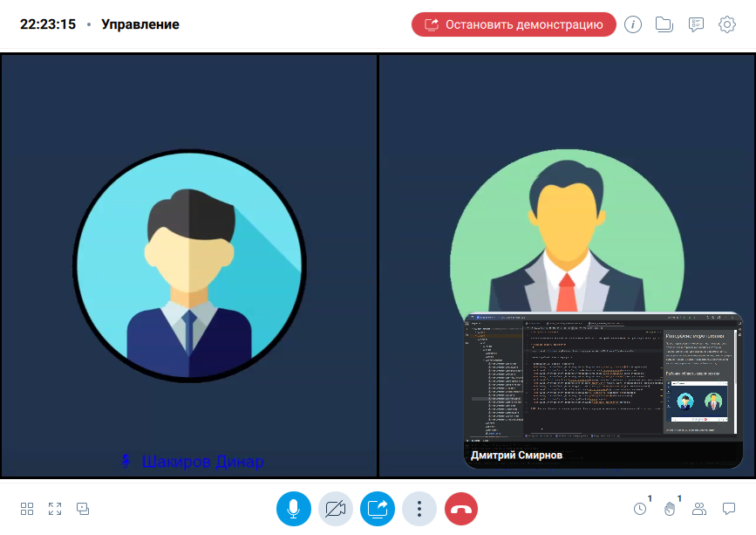Click the Остановить демонстрацию button
Viewport: 756px width, 535px height.
point(514,24)
